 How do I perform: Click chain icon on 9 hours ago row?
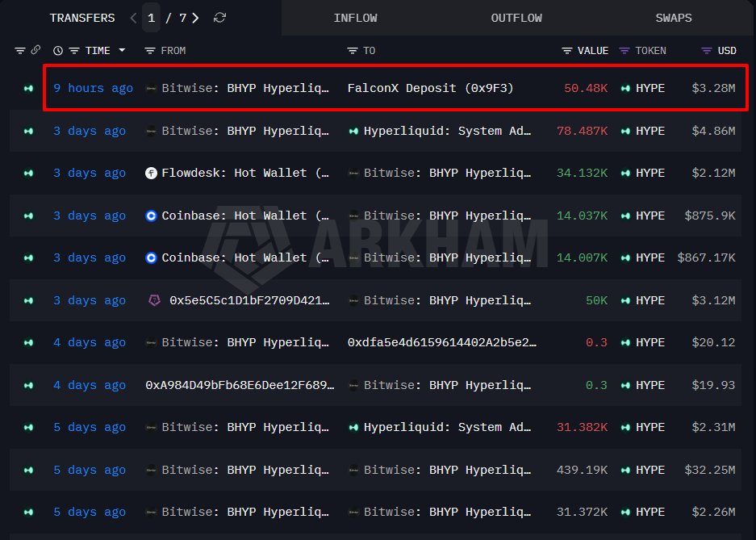28,88
